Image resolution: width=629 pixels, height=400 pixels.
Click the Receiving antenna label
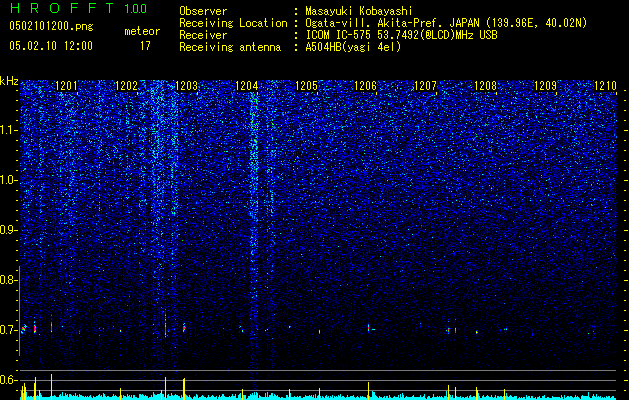(230, 47)
